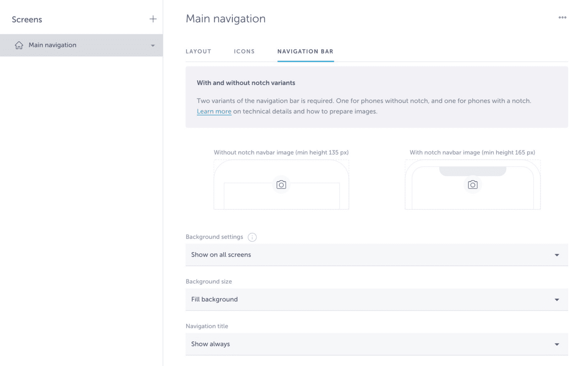The width and height of the screenshot is (588, 366).
Task: Open the Fill background dropdown
Action: click(376, 299)
